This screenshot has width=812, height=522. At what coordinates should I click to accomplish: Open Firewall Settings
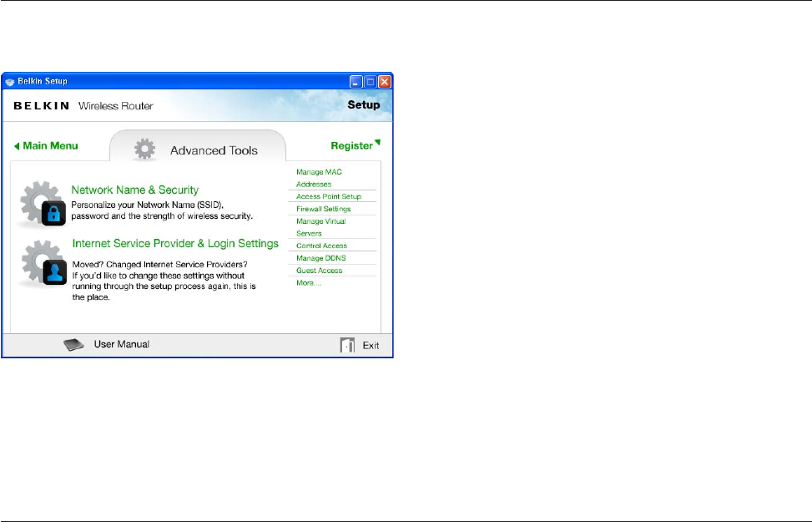click(323, 209)
